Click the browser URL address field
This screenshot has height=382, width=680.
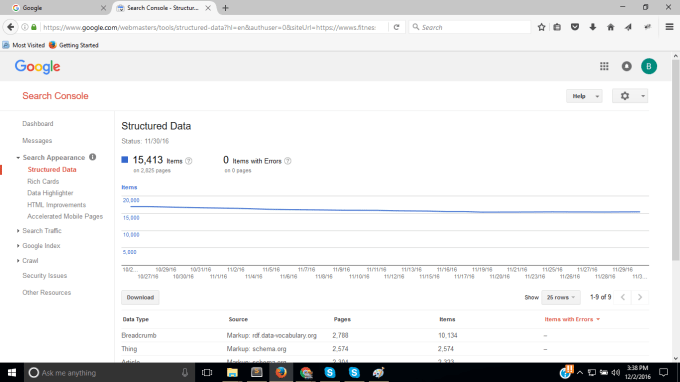209,27
